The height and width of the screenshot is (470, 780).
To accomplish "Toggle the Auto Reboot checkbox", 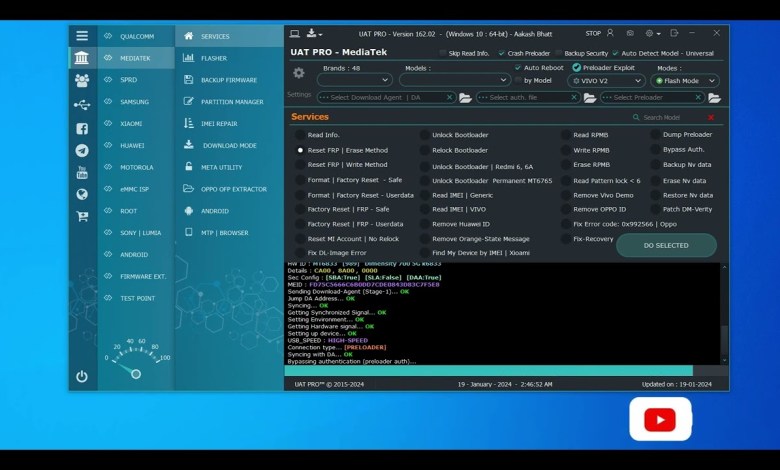I will (x=517, y=68).
